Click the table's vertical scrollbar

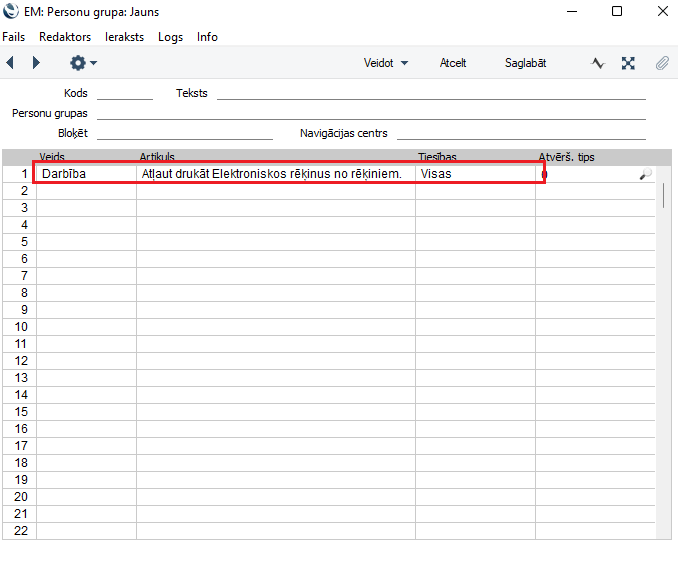point(664,195)
